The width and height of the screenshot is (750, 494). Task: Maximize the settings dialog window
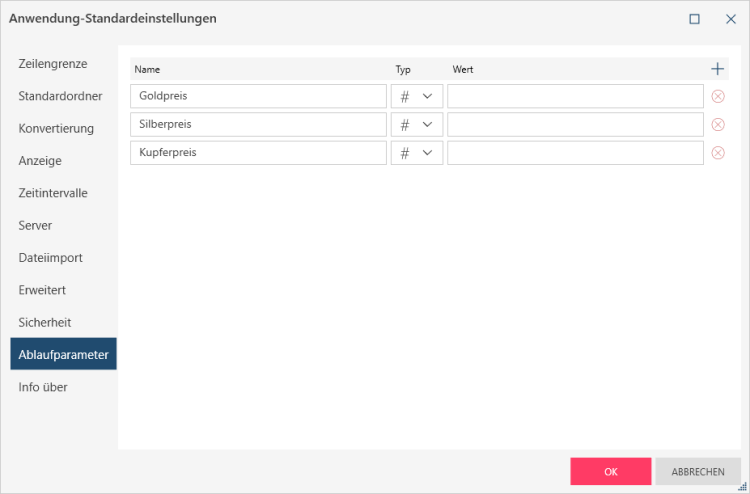coord(694,18)
